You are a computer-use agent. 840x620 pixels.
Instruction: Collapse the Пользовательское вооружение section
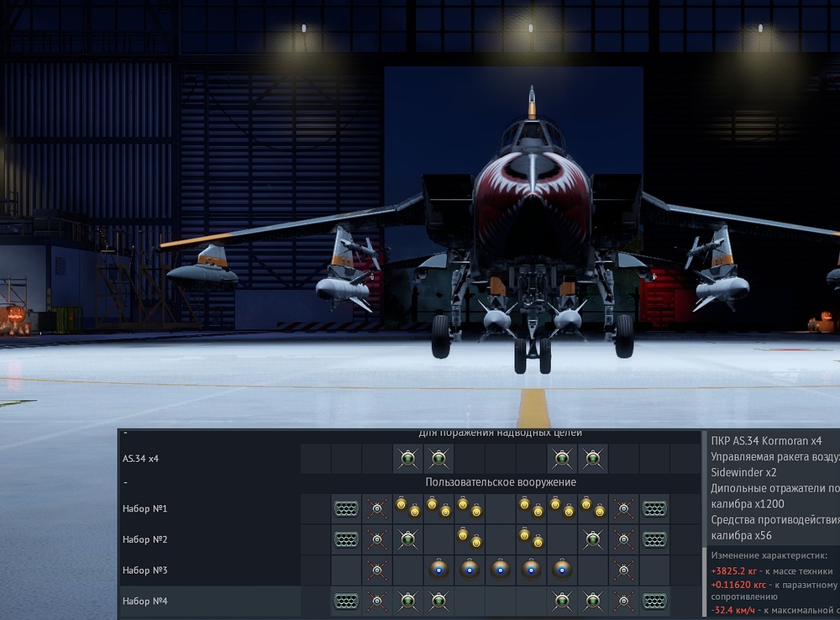tap(125, 482)
